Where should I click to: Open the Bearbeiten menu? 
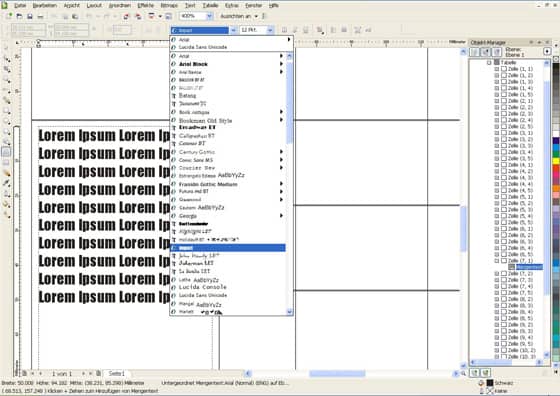pos(45,5)
